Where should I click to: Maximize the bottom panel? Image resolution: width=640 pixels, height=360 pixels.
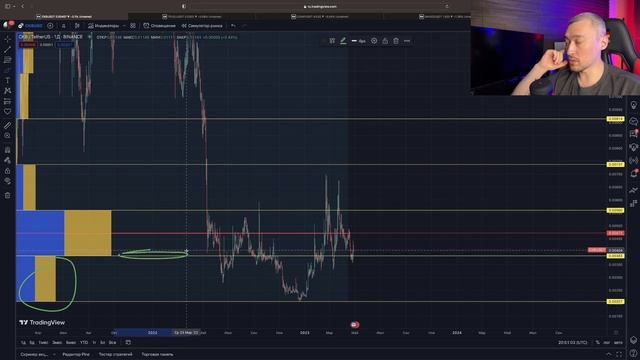(x=619, y=354)
